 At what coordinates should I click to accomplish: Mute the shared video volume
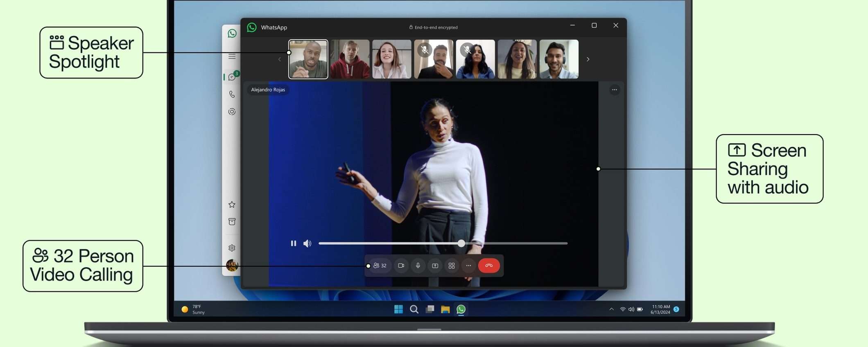pos(307,243)
